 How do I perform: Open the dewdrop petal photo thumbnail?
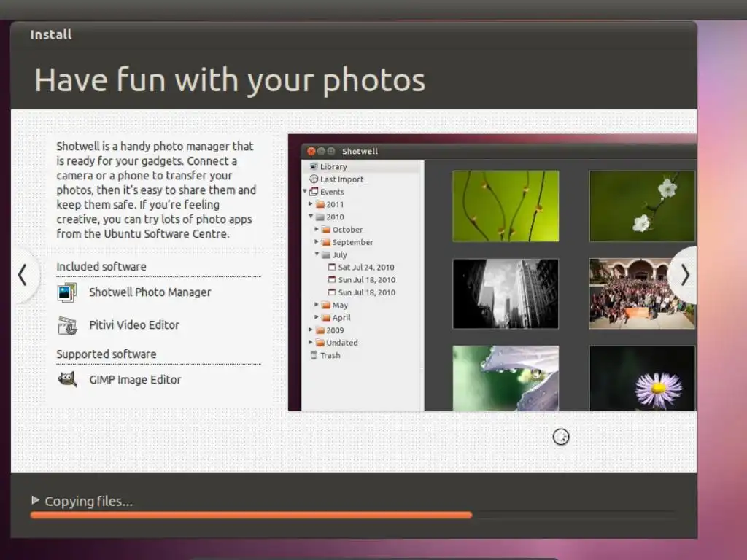point(506,378)
